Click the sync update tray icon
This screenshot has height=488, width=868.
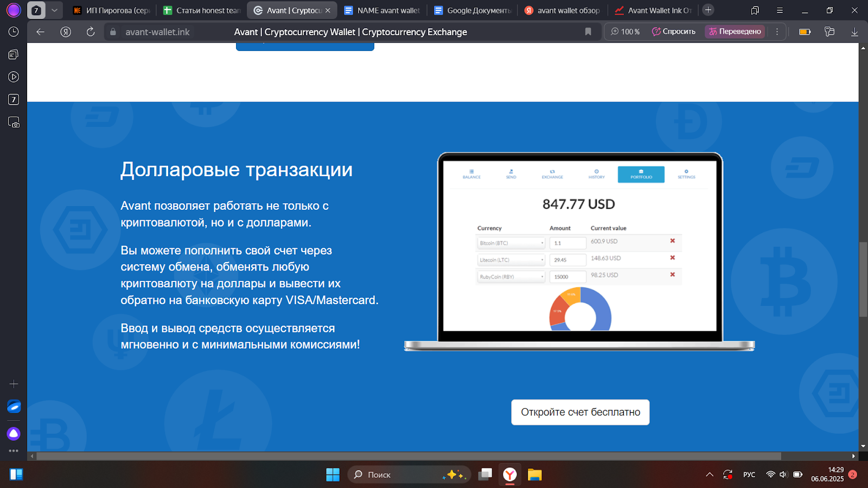pos(728,474)
